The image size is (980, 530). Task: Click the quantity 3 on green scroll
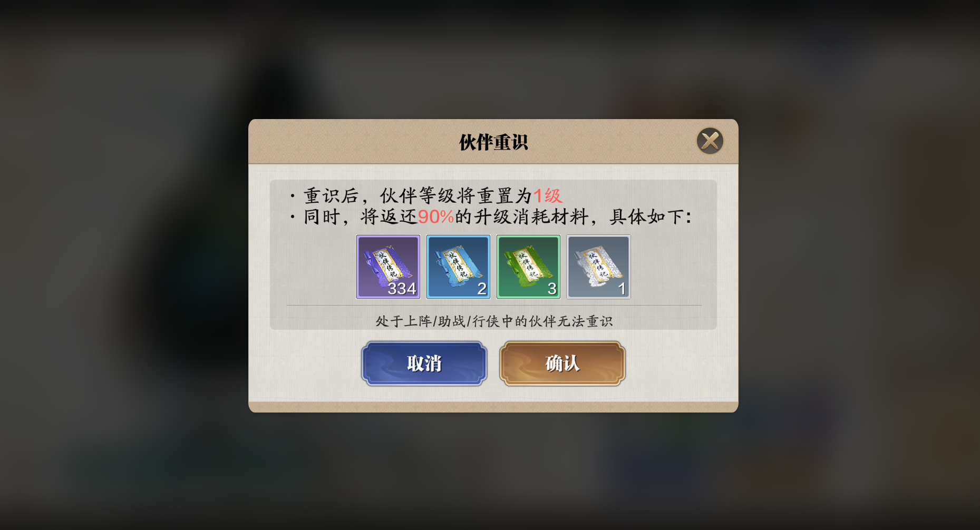552,289
